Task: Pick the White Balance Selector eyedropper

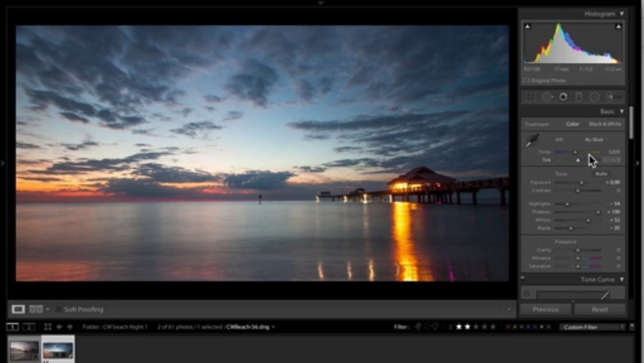Action: pyautogui.click(x=533, y=141)
